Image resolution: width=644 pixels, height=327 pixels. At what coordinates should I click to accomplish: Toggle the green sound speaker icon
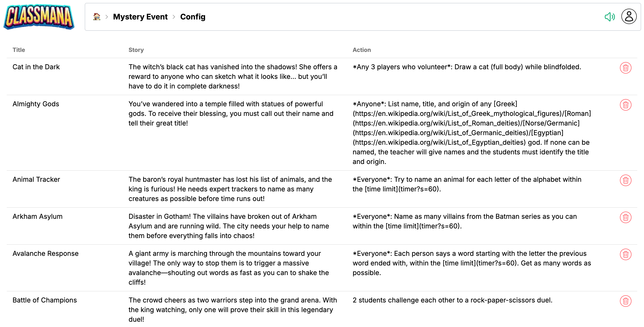[610, 17]
